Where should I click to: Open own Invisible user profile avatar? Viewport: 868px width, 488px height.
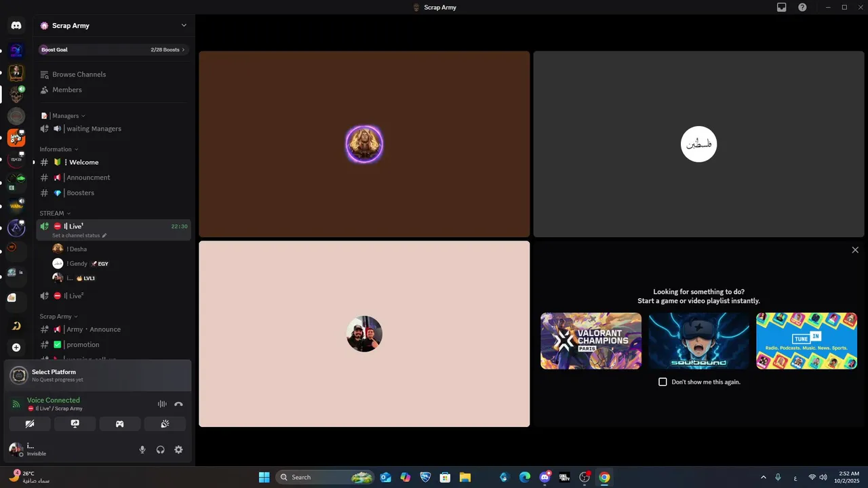click(x=16, y=449)
